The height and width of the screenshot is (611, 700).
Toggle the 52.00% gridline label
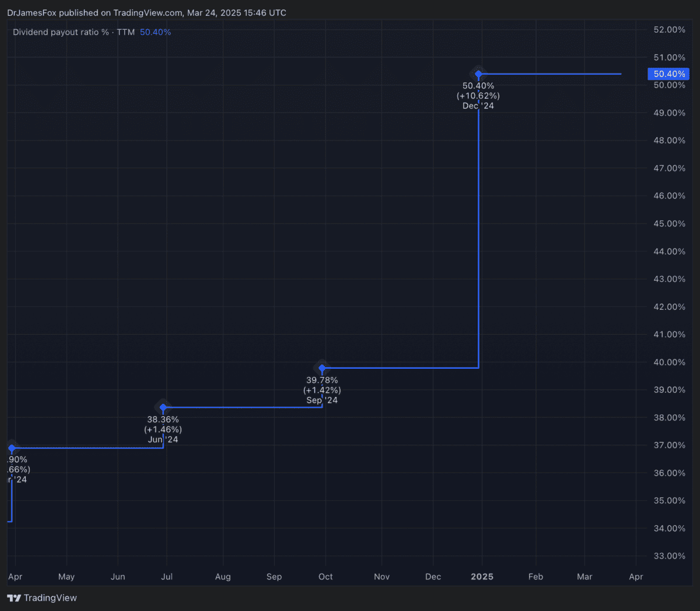click(x=669, y=29)
